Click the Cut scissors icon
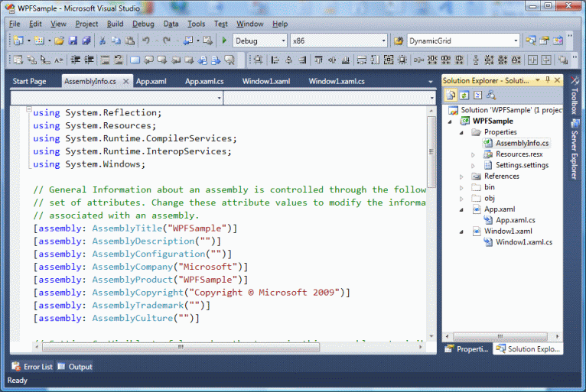The height and width of the screenshot is (392, 586). [103, 40]
